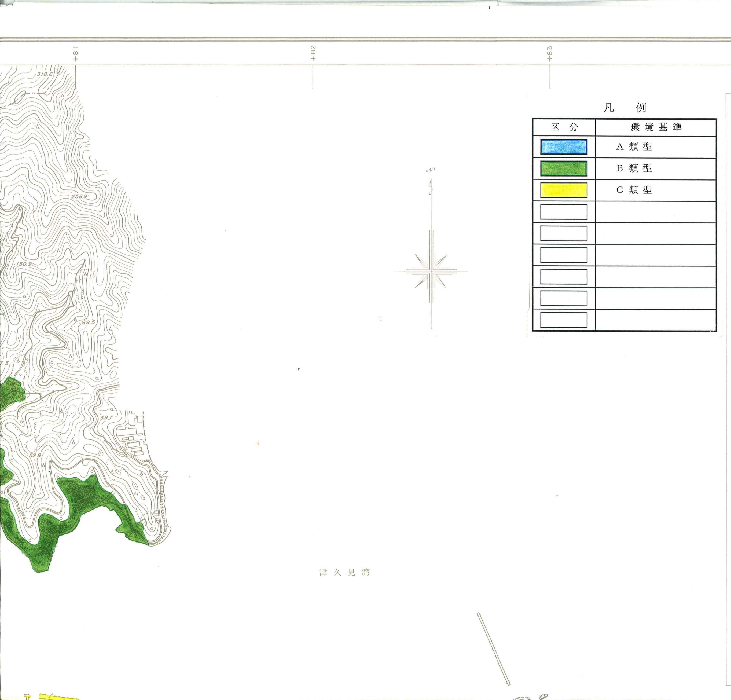This screenshot has height=700, width=731.
Task: Click the 318.6 elevation point label
Action: (44, 74)
